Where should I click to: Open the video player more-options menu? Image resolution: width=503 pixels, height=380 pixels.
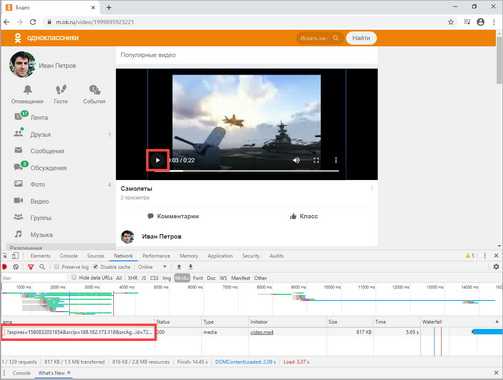[336, 160]
